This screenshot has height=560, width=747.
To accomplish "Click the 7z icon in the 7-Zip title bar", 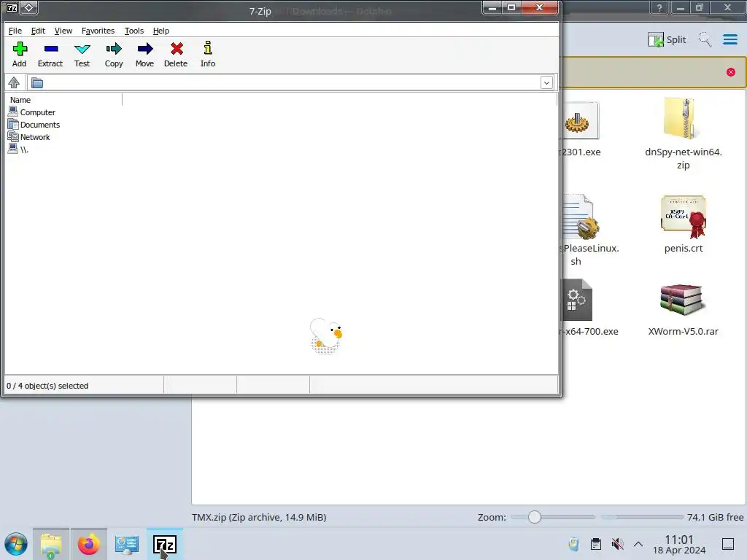I will point(12,8).
